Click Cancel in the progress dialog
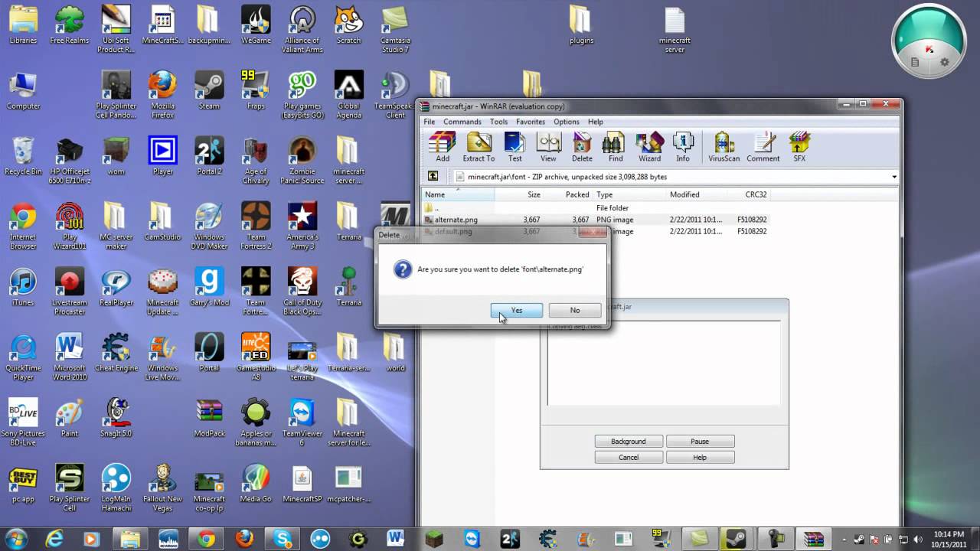980x551 pixels. tap(629, 458)
